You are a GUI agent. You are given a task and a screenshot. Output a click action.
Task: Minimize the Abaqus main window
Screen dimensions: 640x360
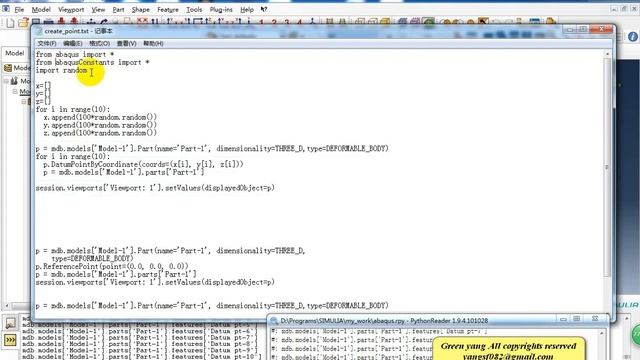click(614, 8)
